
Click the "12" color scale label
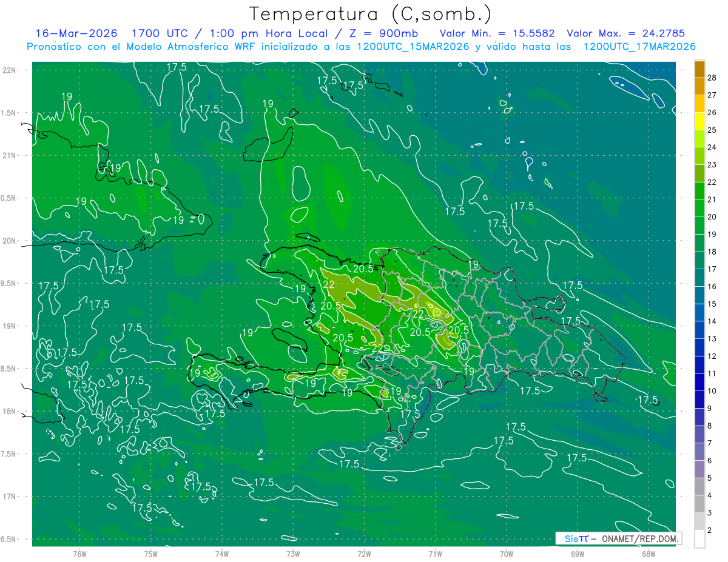coord(712,356)
